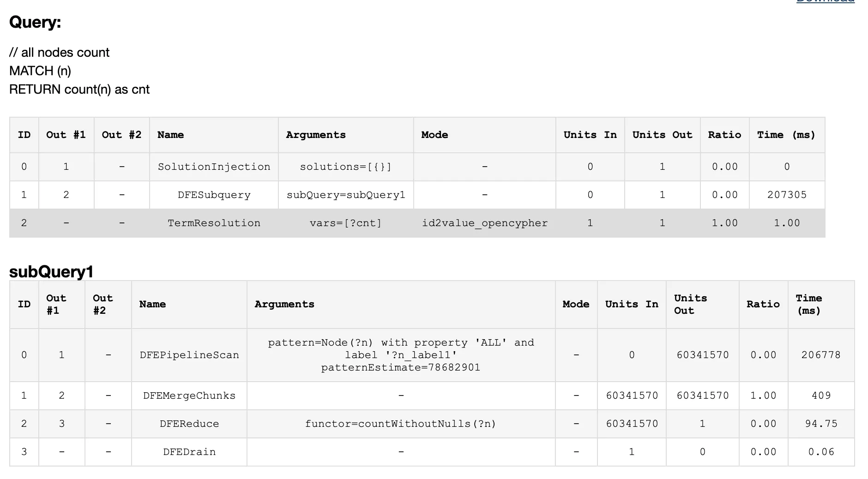Image resolution: width=868 pixels, height=479 pixels.
Task: Click the MATCH (n) query line
Action: pos(40,71)
